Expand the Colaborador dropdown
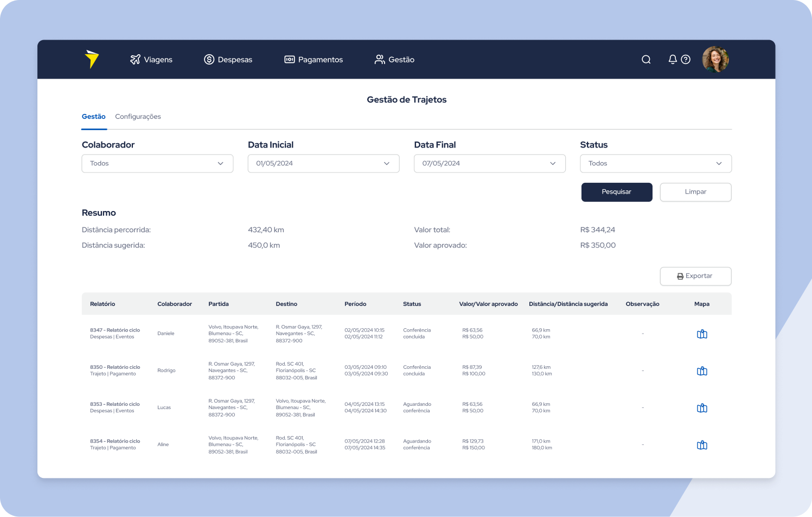The image size is (812, 517). pyautogui.click(x=157, y=163)
